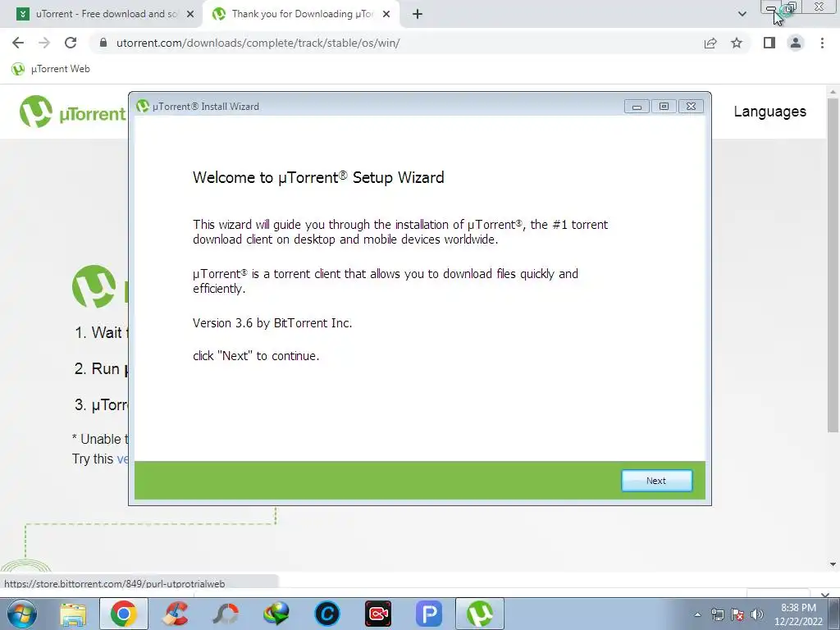This screenshot has width=840, height=630.
Task: Go back to the previous page
Action: (x=18, y=43)
